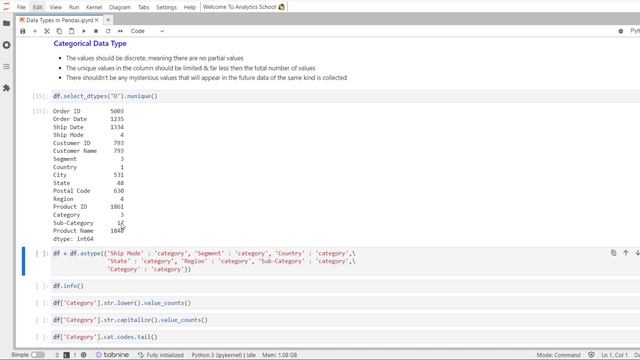Select the str.lower value_counts cell

tap(345, 303)
